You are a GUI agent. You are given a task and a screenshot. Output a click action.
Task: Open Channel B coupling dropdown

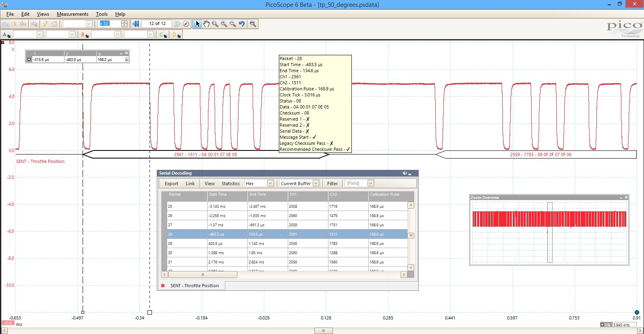150,35
